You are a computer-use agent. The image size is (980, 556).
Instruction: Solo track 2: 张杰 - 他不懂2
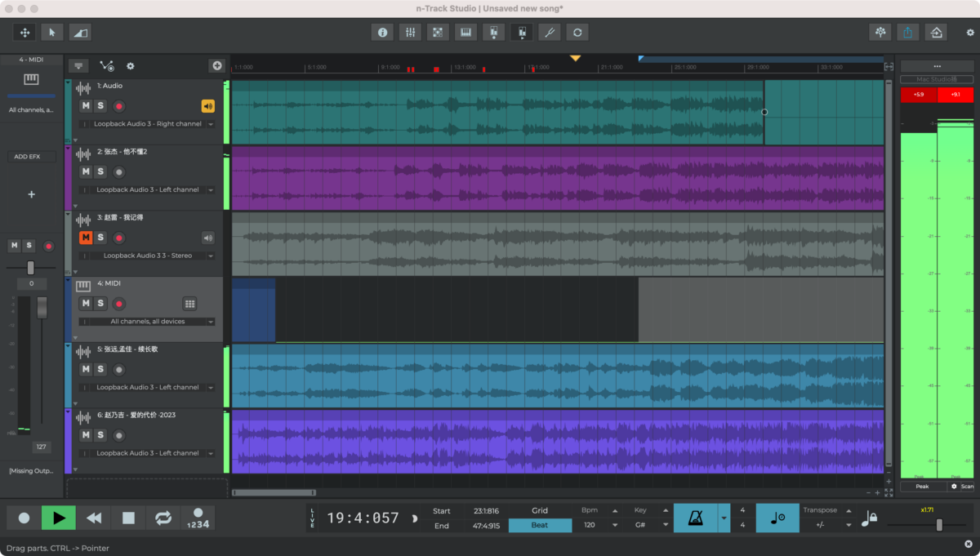[100, 171]
